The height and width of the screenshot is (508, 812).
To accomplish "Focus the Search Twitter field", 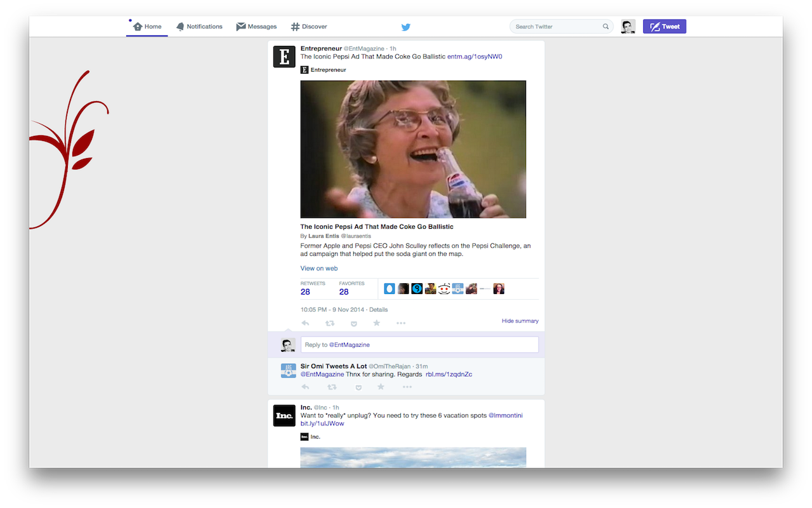I will pos(561,27).
